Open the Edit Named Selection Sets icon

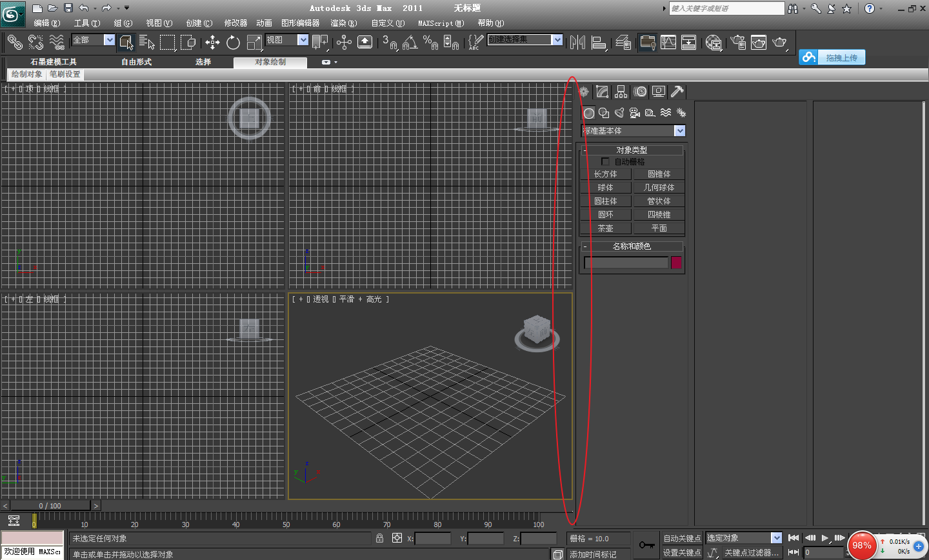point(475,43)
